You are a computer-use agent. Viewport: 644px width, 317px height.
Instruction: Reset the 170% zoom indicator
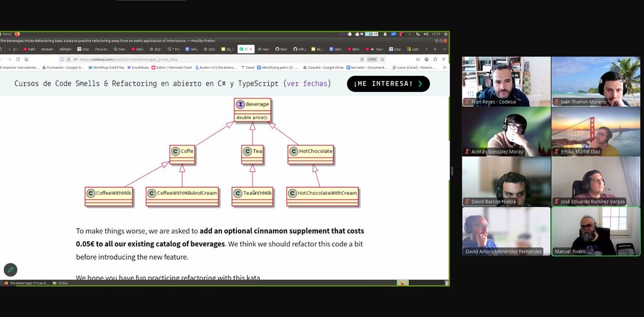[372, 59]
